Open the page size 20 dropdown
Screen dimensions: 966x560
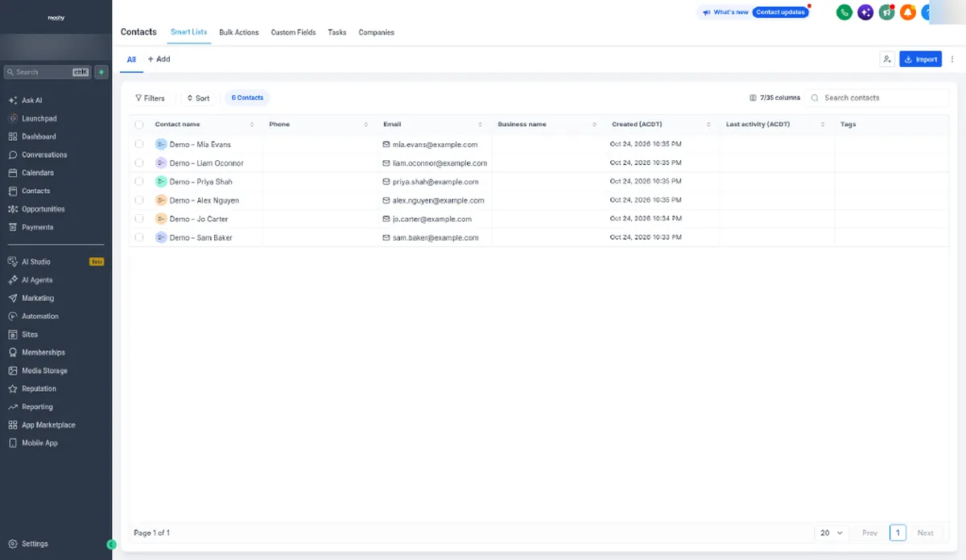click(x=832, y=533)
